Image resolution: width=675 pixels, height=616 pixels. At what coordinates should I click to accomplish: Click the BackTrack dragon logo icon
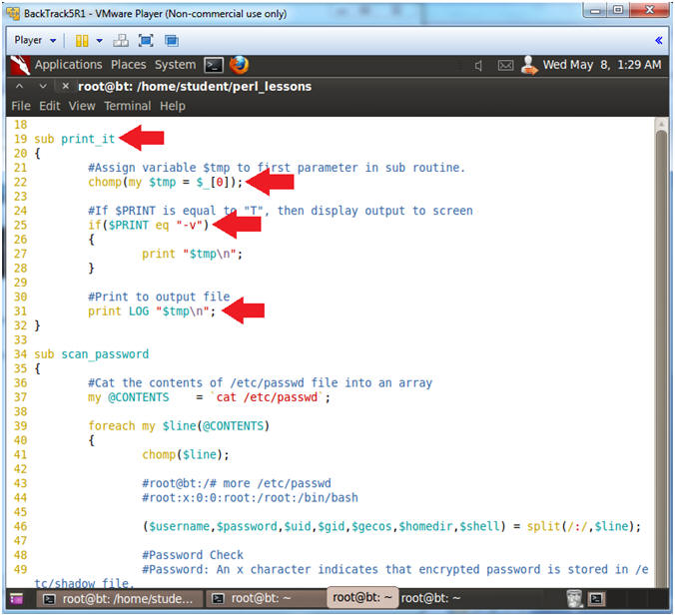coord(20,65)
